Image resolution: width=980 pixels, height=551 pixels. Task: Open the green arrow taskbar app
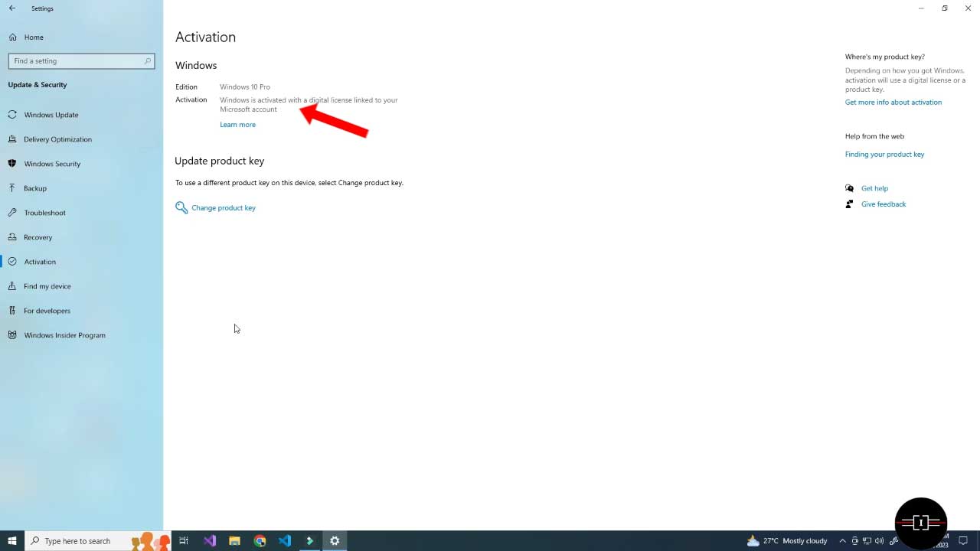point(309,541)
